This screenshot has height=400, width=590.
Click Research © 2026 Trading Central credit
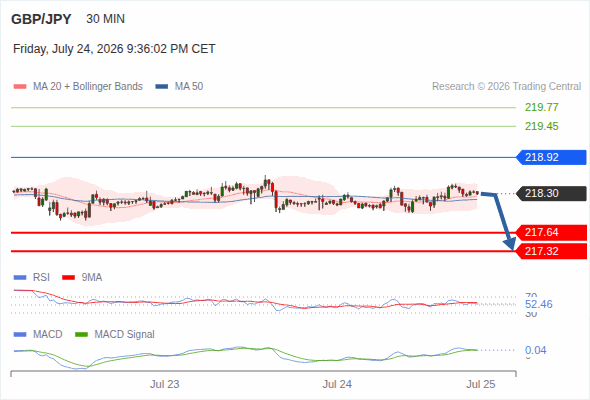(x=506, y=87)
